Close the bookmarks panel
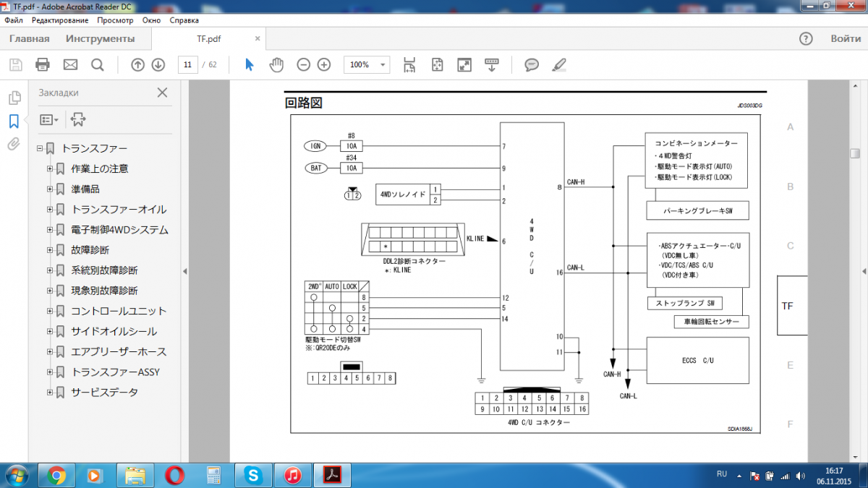The height and width of the screenshot is (488, 868). pos(162,93)
